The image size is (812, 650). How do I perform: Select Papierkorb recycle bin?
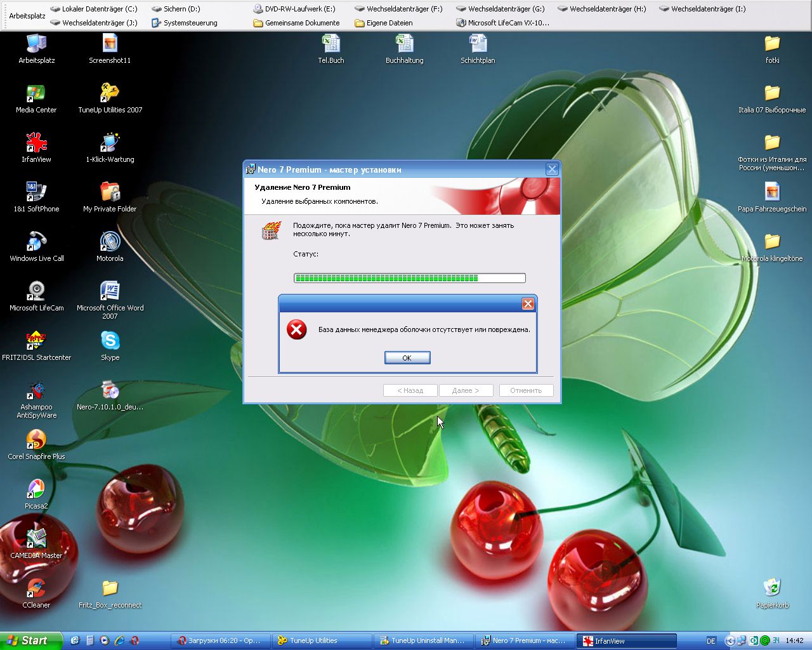click(772, 594)
